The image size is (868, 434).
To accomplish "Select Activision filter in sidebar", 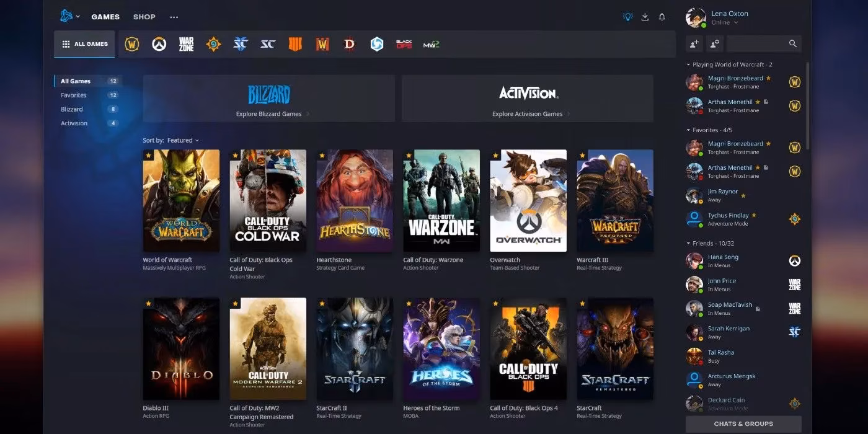I will coord(88,123).
